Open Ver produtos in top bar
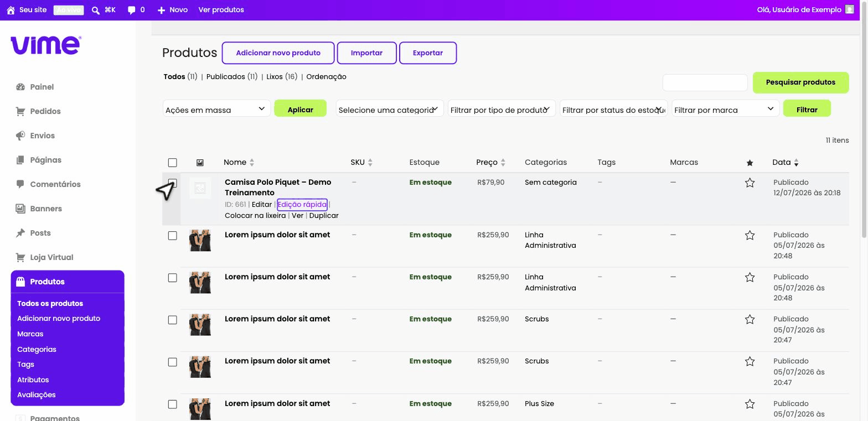The height and width of the screenshot is (421, 868). click(x=221, y=10)
